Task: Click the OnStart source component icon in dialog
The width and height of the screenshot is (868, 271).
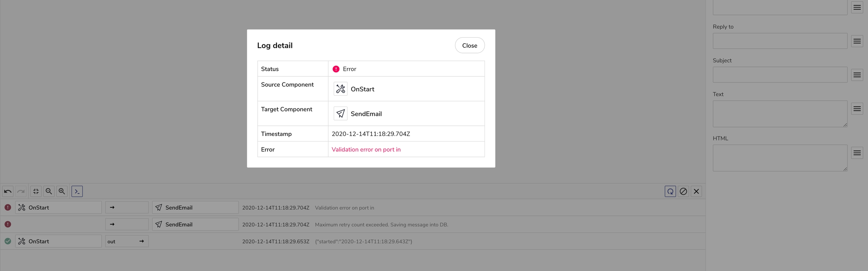Action: pyautogui.click(x=341, y=89)
